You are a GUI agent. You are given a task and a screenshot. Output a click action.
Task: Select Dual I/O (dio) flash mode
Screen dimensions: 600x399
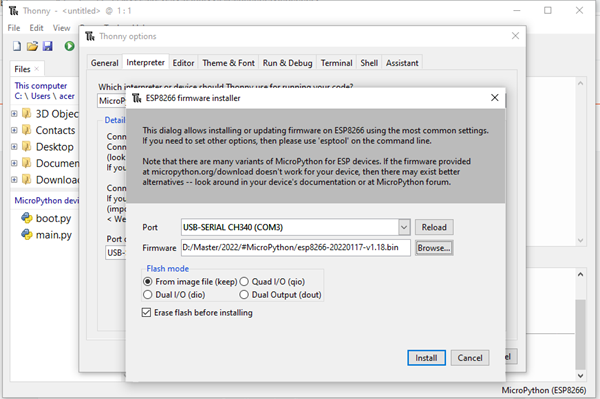click(x=147, y=295)
